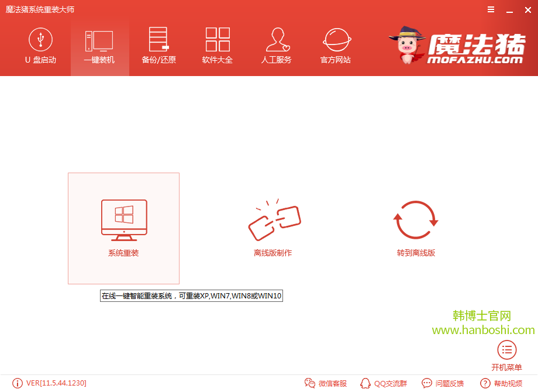Viewport: 538px width, 392px height.
Task: Click the version info VER[11.5.44.1230]
Action: (50, 383)
